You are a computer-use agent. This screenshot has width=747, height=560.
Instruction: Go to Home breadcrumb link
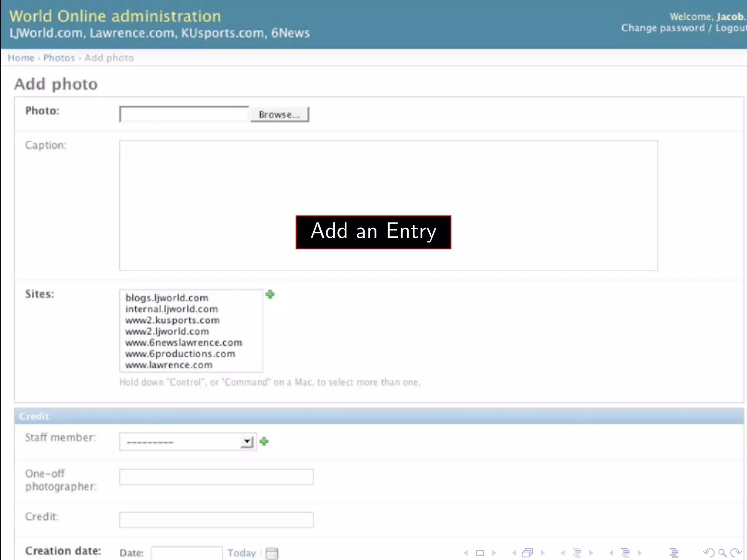click(21, 58)
